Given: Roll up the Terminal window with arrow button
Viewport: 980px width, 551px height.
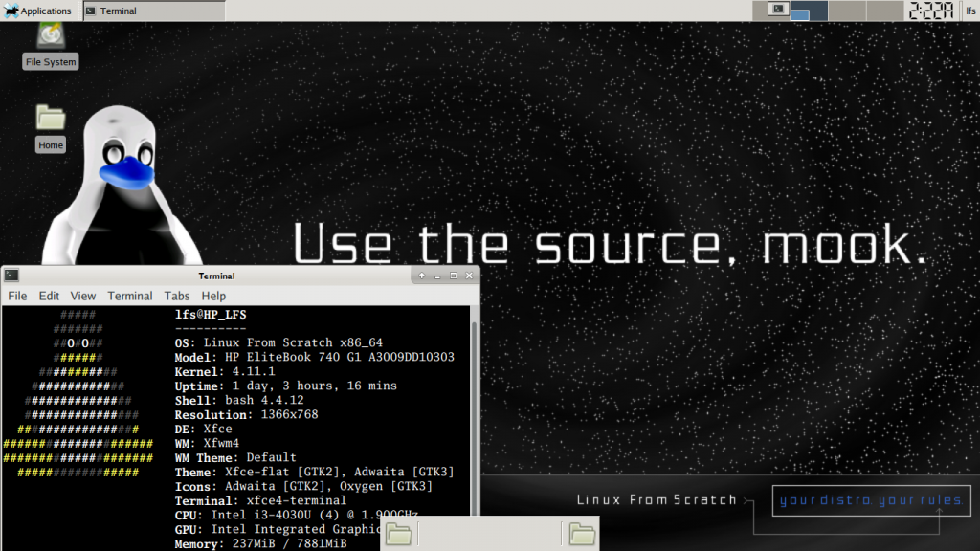Looking at the screenshot, I should 422,275.
